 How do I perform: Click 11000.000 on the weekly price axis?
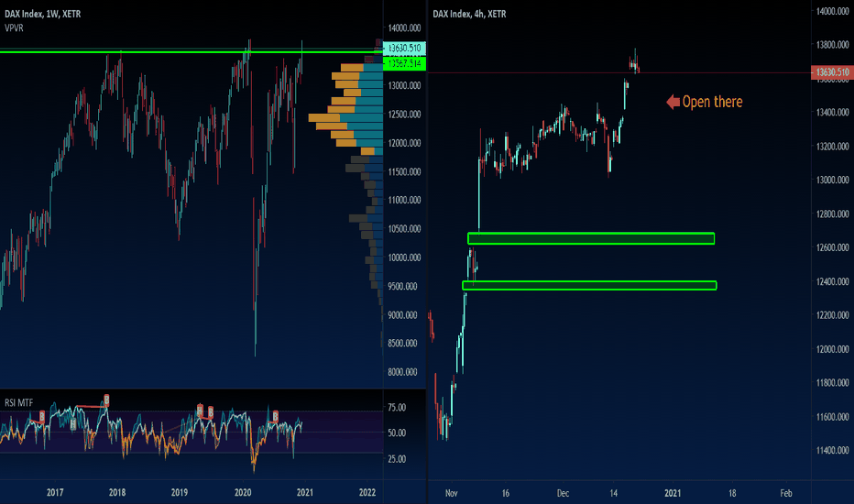[404, 200]
